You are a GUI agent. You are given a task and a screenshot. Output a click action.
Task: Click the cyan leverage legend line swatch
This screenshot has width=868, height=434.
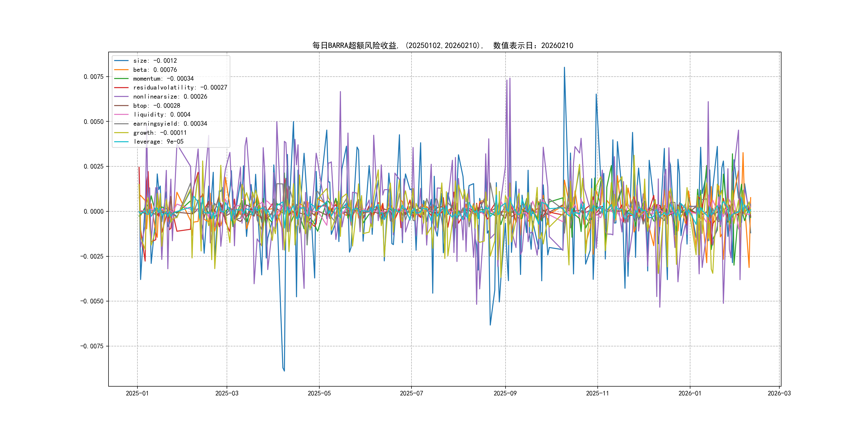pyautogui.click(x=121, y=141)
